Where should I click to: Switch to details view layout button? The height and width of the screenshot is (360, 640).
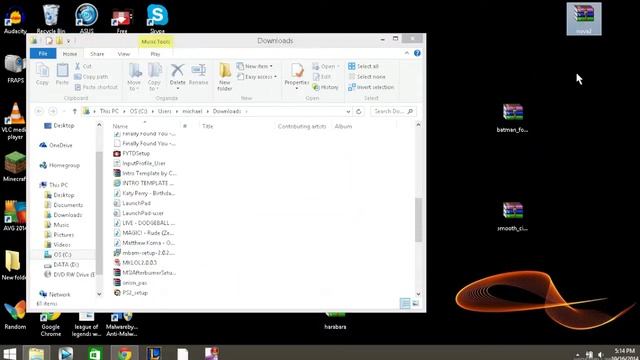click(x=405, y=303)
